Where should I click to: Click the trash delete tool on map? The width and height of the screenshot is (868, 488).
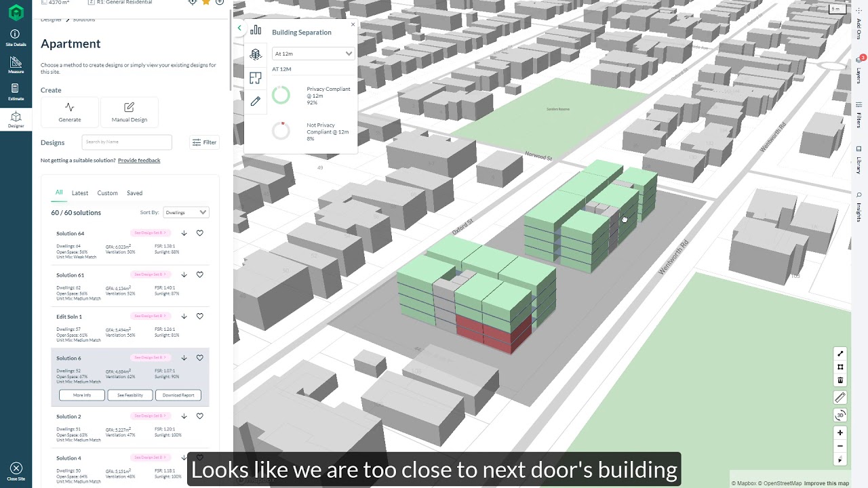click(840, 380)
